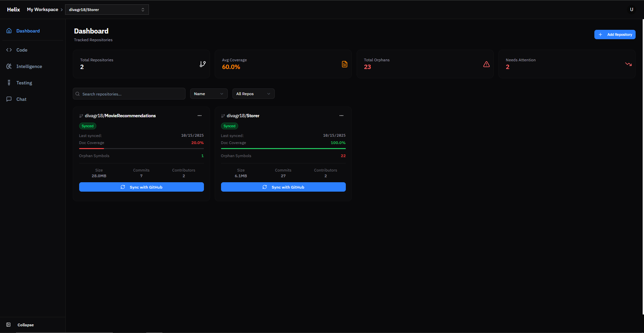
Task: Open the All Repos filter dropdown
Action: 253,94
